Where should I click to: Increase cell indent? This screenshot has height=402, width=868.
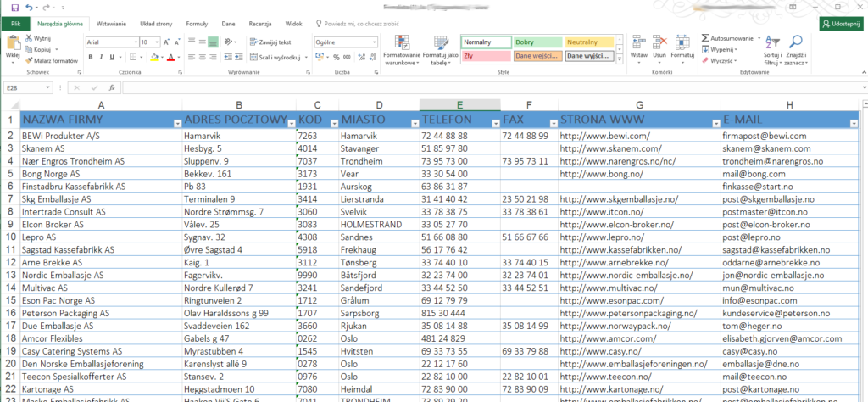coord(239,57)
